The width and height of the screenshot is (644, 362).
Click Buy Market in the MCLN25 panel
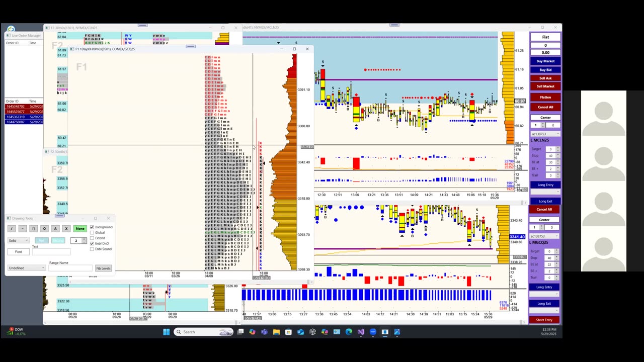(545, 61)
